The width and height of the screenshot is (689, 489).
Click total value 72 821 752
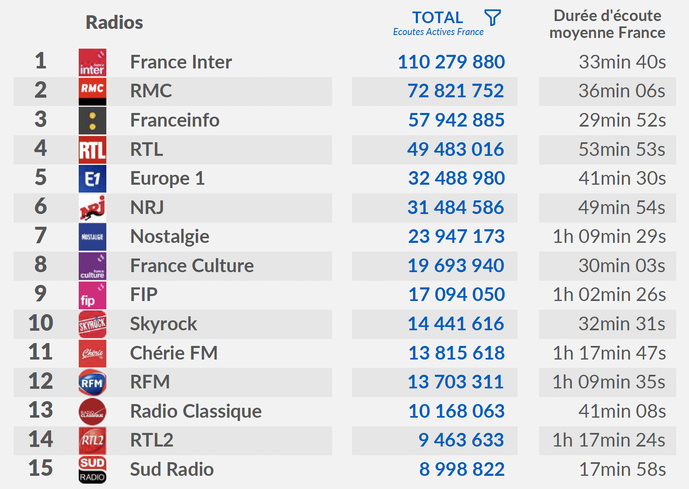pyautogui.click(x=456, y=91)
